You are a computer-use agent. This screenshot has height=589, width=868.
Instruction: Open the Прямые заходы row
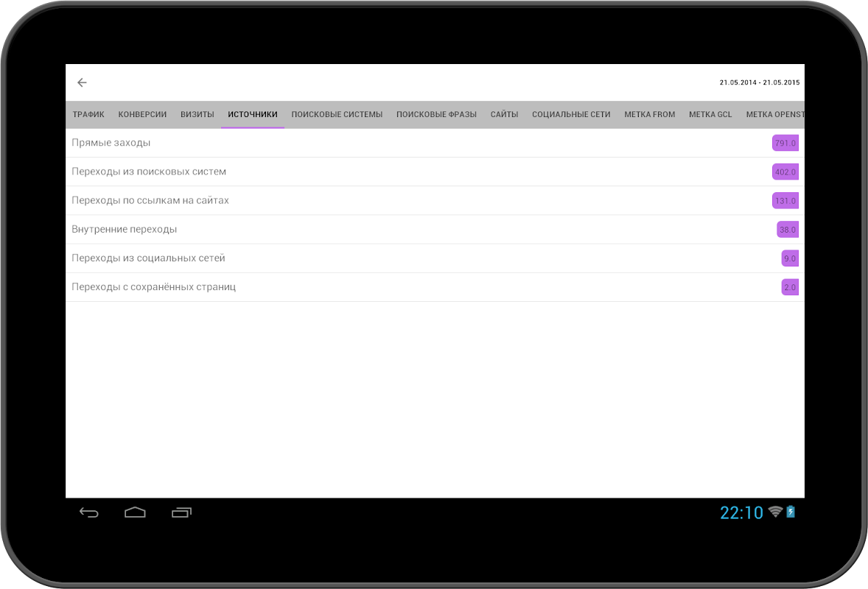tap(435, 143)
